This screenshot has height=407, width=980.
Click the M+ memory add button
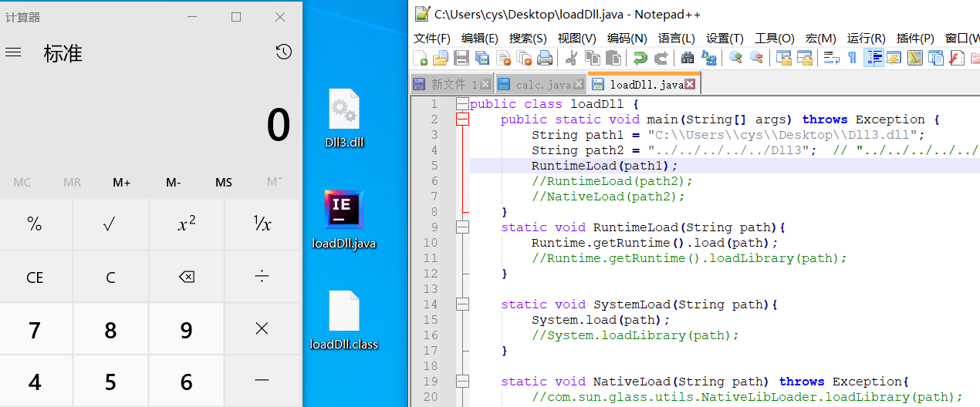[121, 183]
